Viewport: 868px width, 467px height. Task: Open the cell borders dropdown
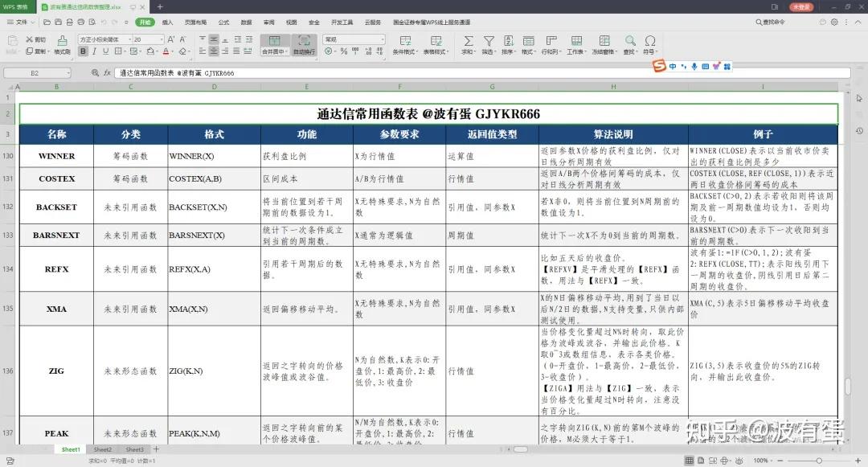tap(120, 51)
